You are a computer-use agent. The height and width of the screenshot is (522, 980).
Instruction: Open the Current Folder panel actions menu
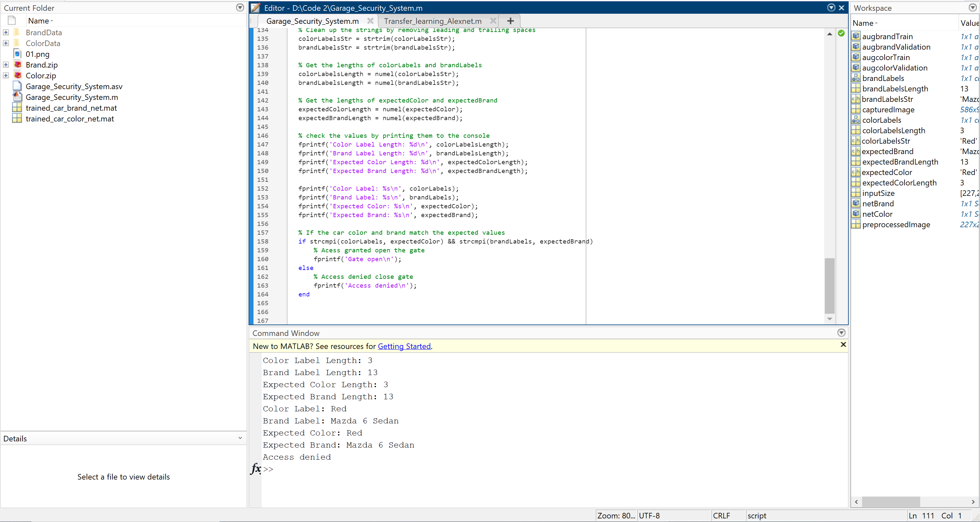point(240,8)
